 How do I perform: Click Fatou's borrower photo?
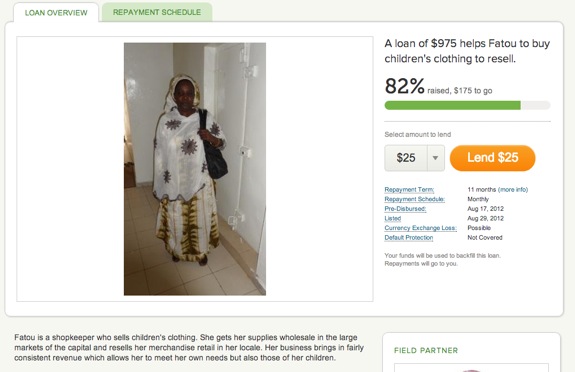point(195,169)
